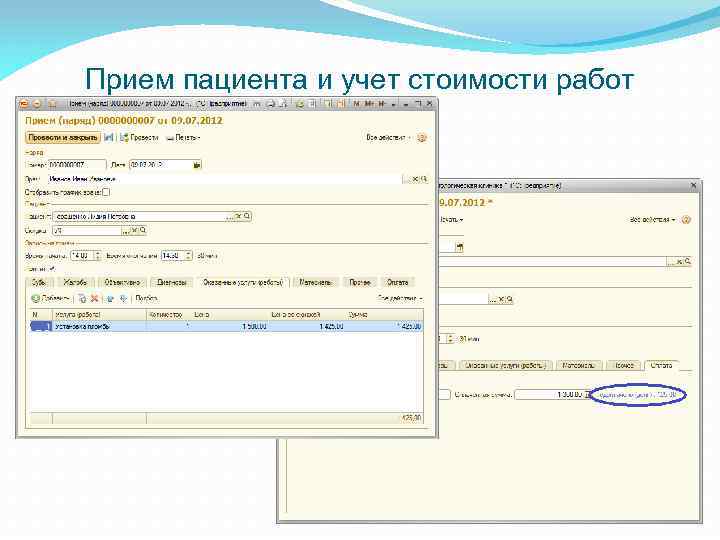
Task: Click the print icon in front window title bar
Action: (x=271, y=104)
